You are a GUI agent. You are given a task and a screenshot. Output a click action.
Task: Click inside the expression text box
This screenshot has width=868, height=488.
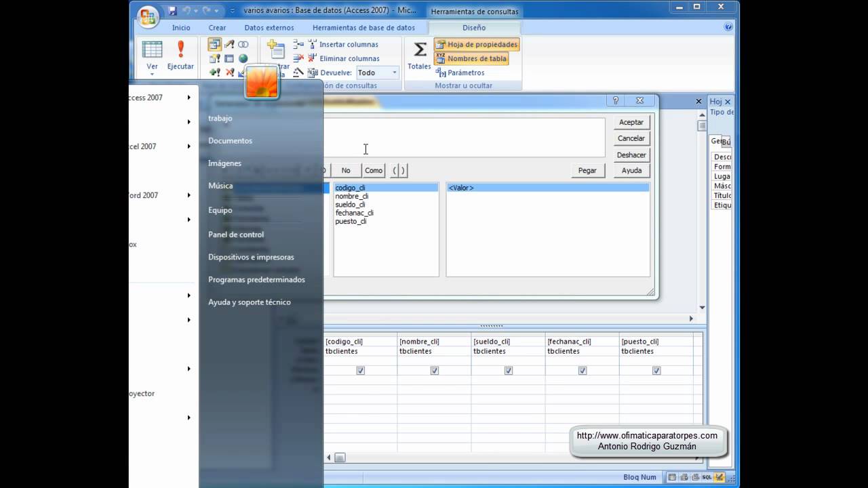[464, 138]
